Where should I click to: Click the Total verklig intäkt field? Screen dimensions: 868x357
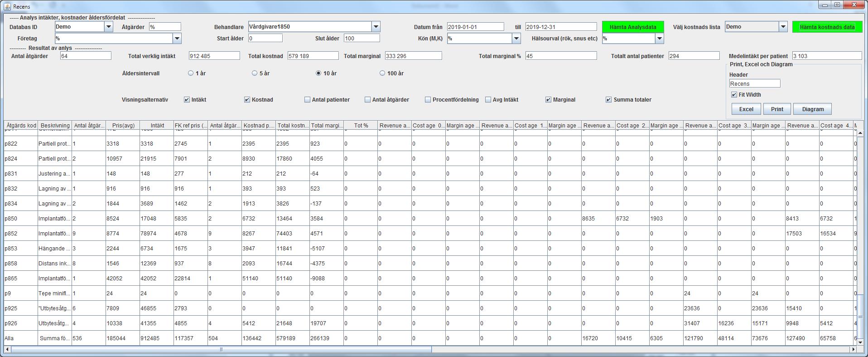coord(214,56)
